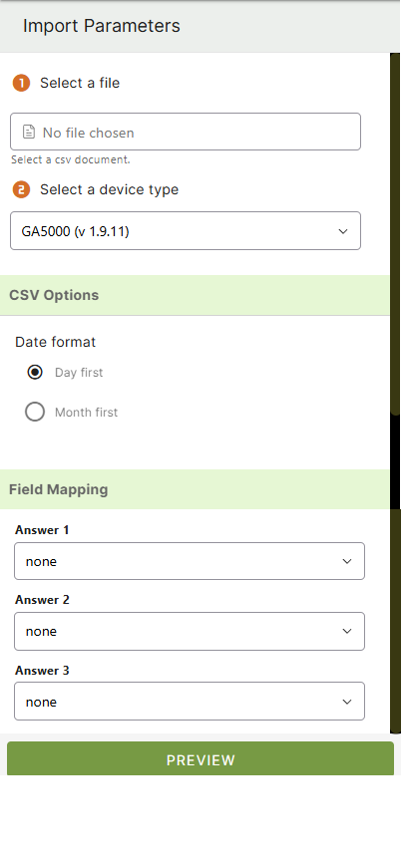Click the CSV Options section header
This screenshot has height=868, width=403.
tap(195, 295)
